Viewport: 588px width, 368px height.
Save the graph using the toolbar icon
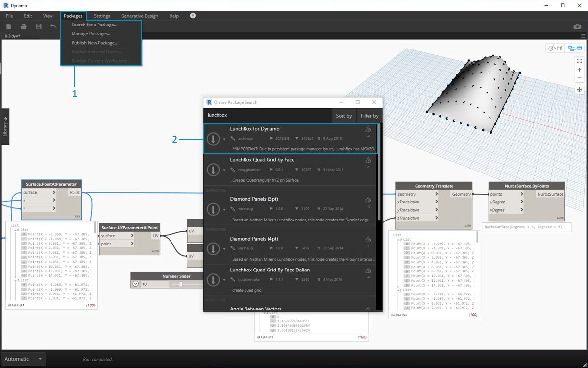[x=38, y=26]
